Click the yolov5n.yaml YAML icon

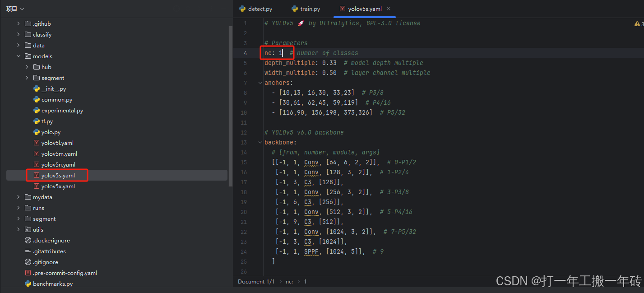tap(37, 164)
